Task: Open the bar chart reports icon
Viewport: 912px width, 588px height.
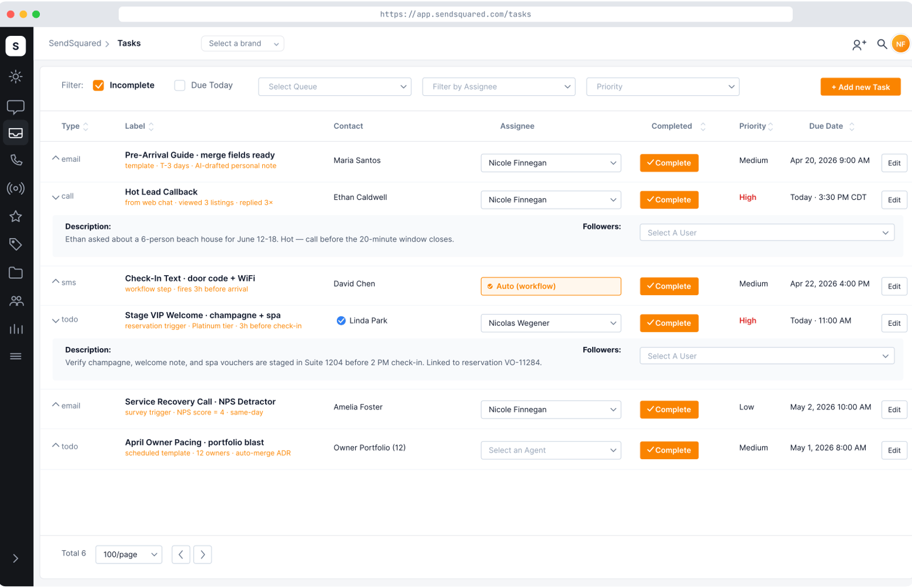Action: pyautogui.click(x=16, y=329)
